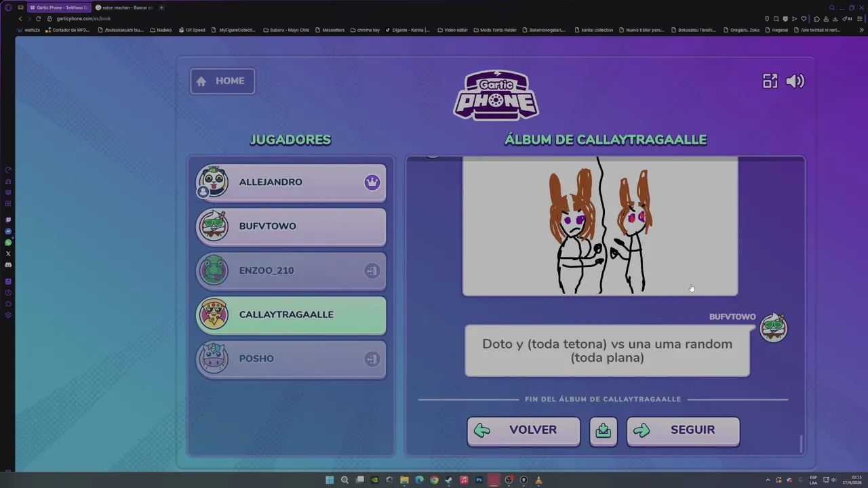Open the X (Twitter) sidebar icon
The image size is (868, 488).
[8, 253]
